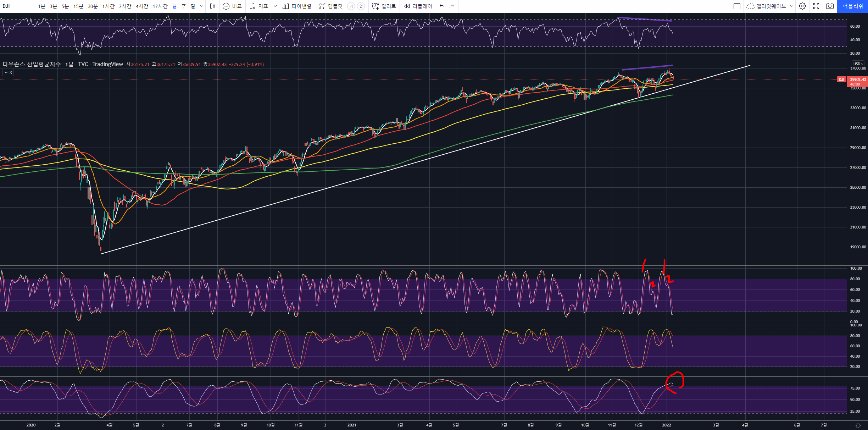
Task: Click the 비교 compare symbol button
Action: coord(232,6)
